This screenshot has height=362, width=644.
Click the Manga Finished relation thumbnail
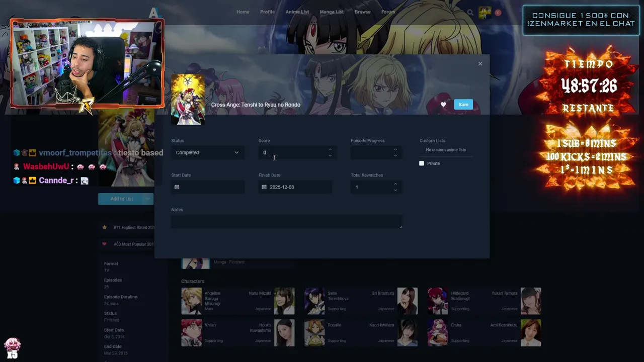196,263
